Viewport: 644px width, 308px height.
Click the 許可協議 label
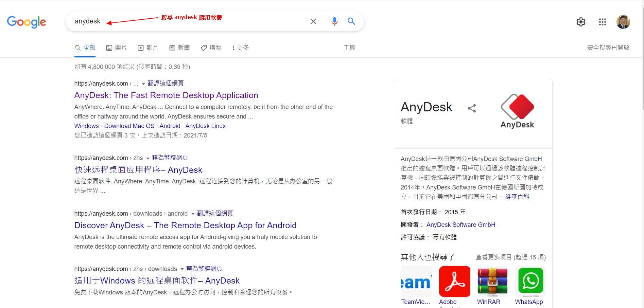(413, 237)
